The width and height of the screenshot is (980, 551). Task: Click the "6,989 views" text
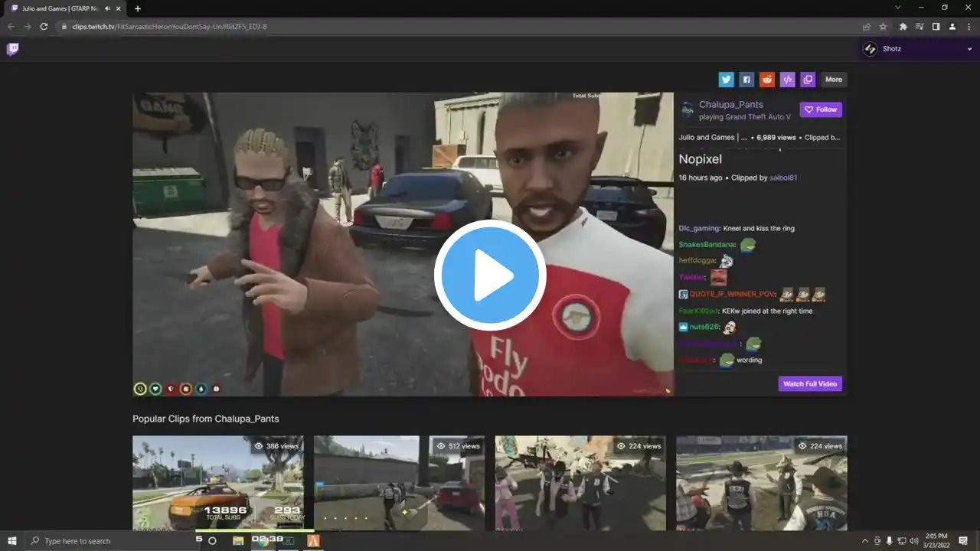[x=776, y=138]
